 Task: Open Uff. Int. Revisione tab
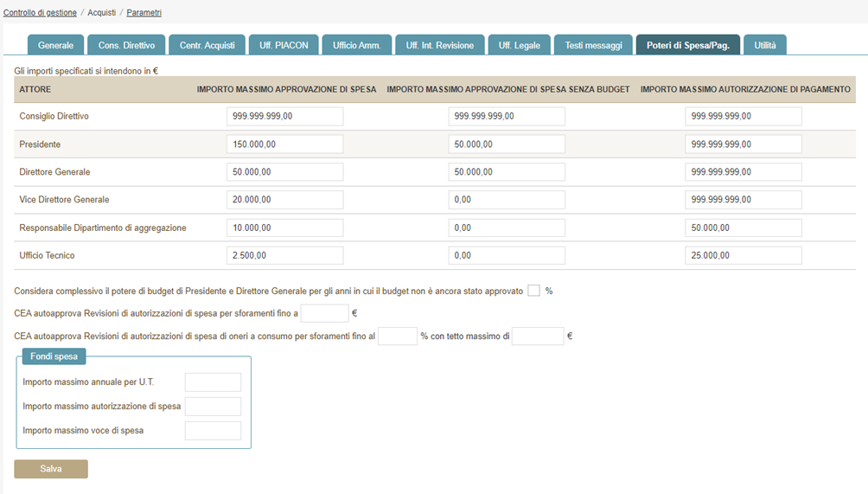439,45
